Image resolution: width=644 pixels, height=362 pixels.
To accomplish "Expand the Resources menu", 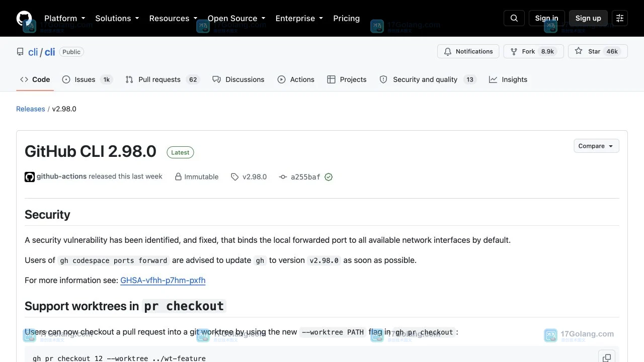I will 173,18.
